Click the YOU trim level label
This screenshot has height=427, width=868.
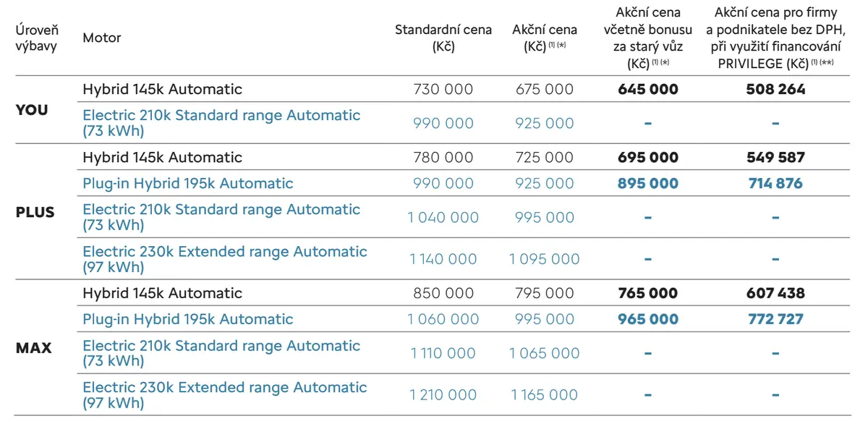[x=32, y=110]
